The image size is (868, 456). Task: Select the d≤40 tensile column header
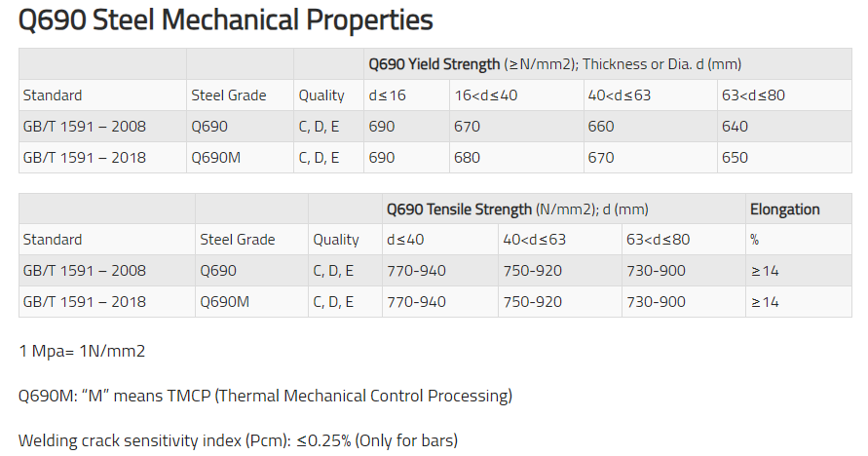pos(405,240)
